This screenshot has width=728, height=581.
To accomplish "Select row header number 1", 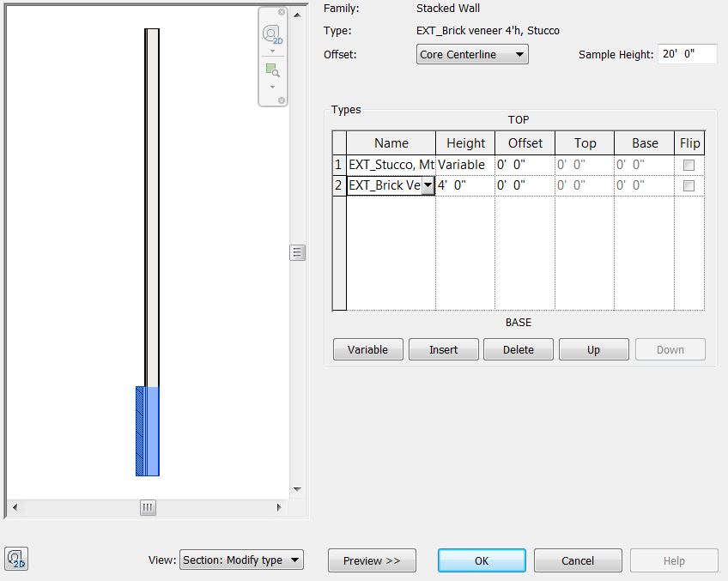I will coord(339,165).
